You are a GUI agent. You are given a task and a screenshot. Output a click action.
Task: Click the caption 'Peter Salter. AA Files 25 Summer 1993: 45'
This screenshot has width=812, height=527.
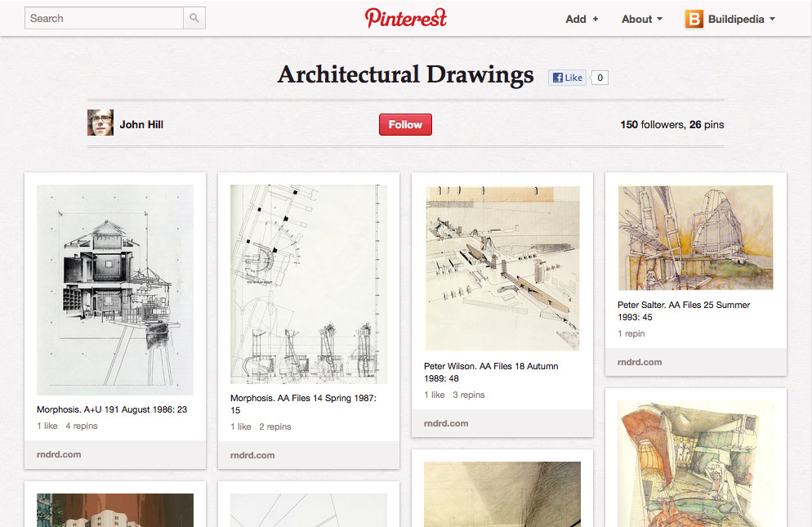click(684, 311)
